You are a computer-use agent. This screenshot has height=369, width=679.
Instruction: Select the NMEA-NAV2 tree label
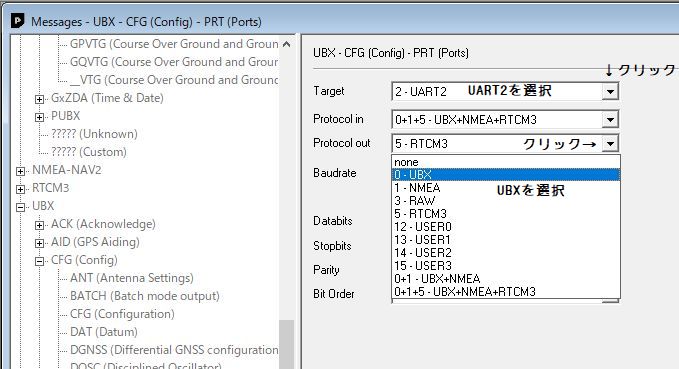[x=67, y=170]
